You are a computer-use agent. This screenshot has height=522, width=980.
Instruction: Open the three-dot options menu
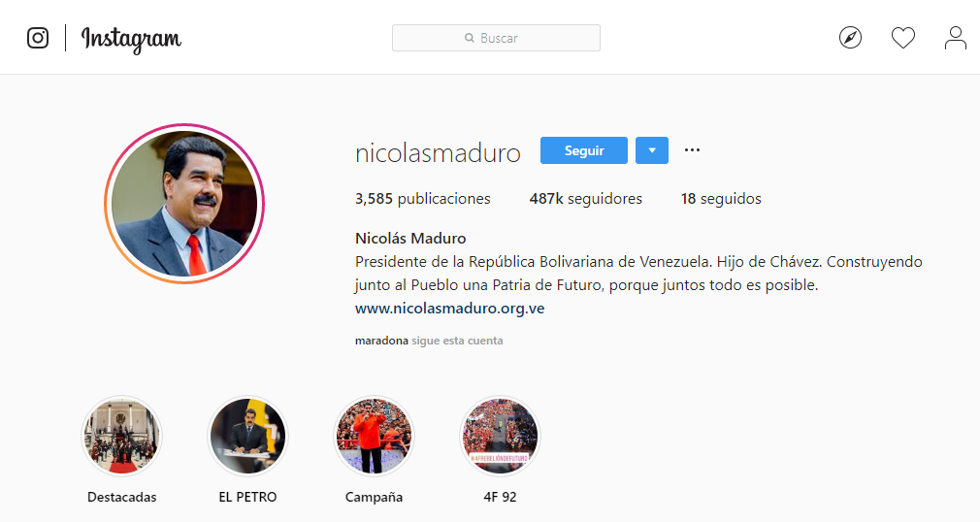(x=692, y=150)
